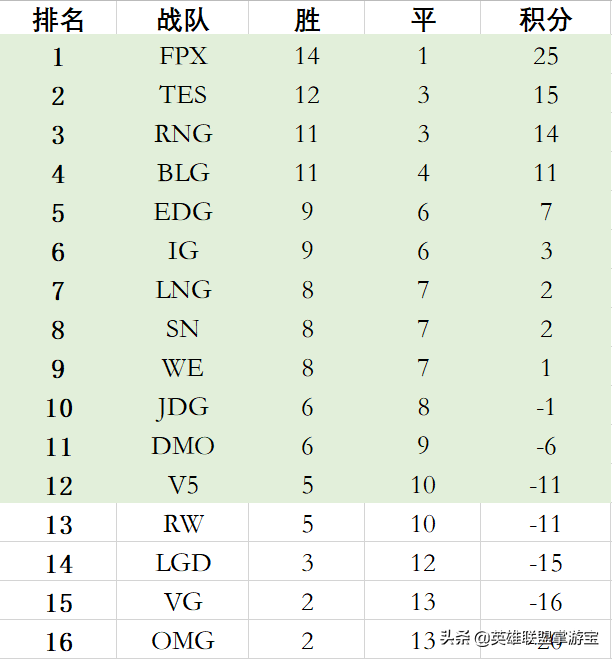Select the FPX team name cell
612x659 pixels.
point(183,56)
